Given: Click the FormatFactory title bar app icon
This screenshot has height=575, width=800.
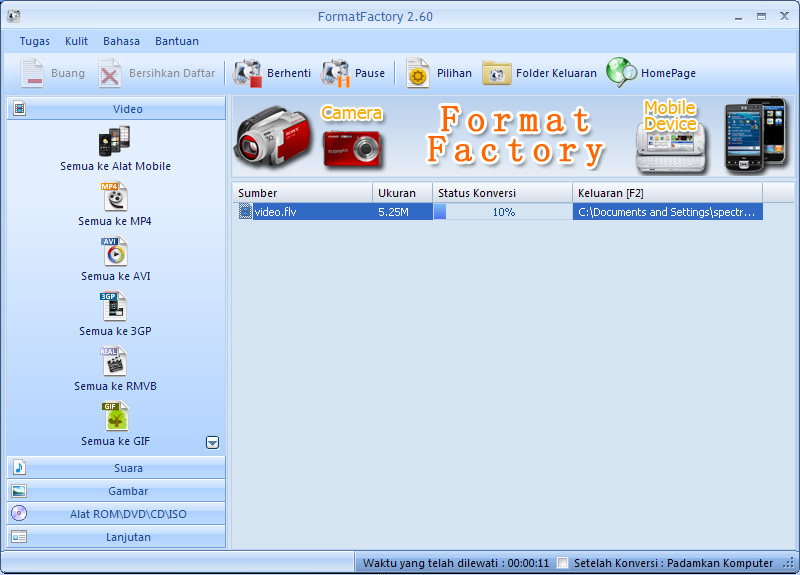Looking at the screenshot, I should (x=14, y=16).
